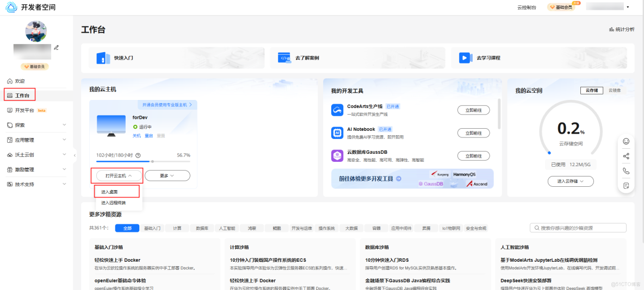Screen dimensions: 644x290
Task: Click the 基础会员 badge in header
Action: click(561, 8)
